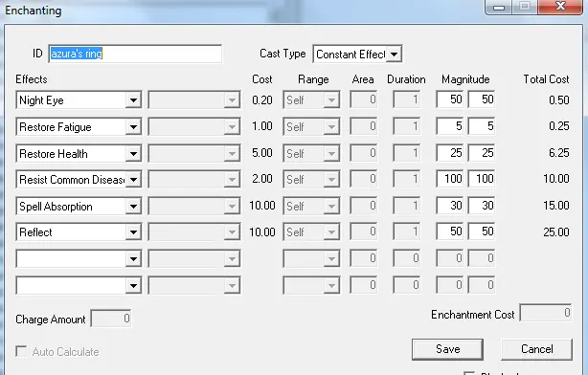Click Restore Health minimum magnitude field
Image resolution: width=588 pixels, height=375 pixels.
click(450, 153)
